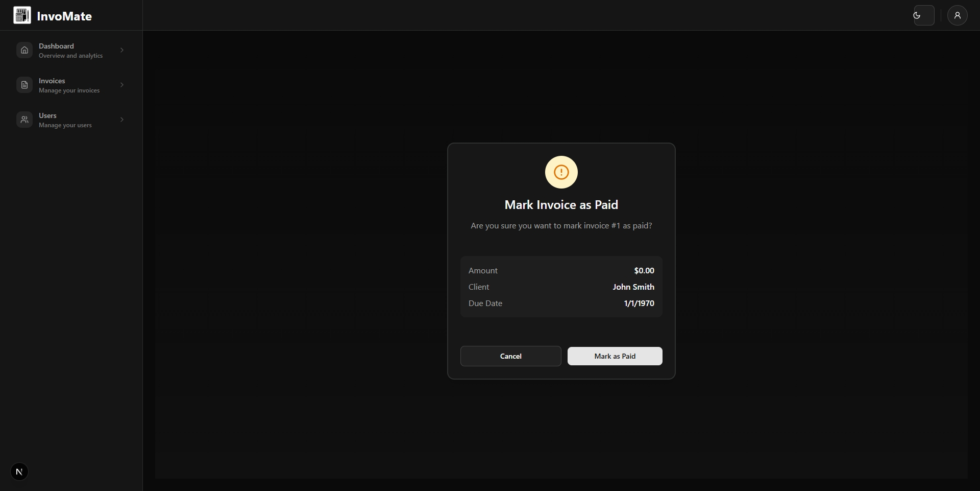Expand the Dashboard chevron arrow

coord(122,50)
